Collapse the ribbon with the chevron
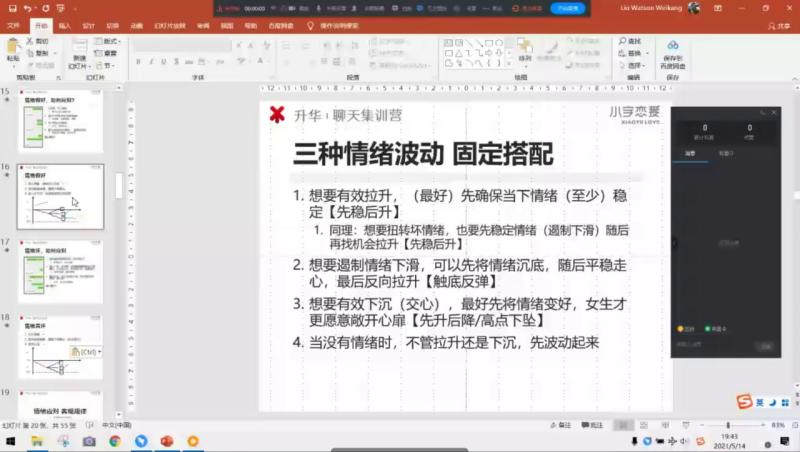Image resolution: width=800 pixels, height=452 pixels. click(x=794, y=80)
